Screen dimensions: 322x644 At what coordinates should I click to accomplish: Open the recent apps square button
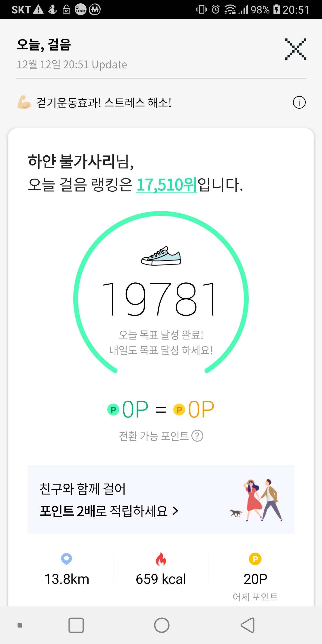(x=76, y=625)
